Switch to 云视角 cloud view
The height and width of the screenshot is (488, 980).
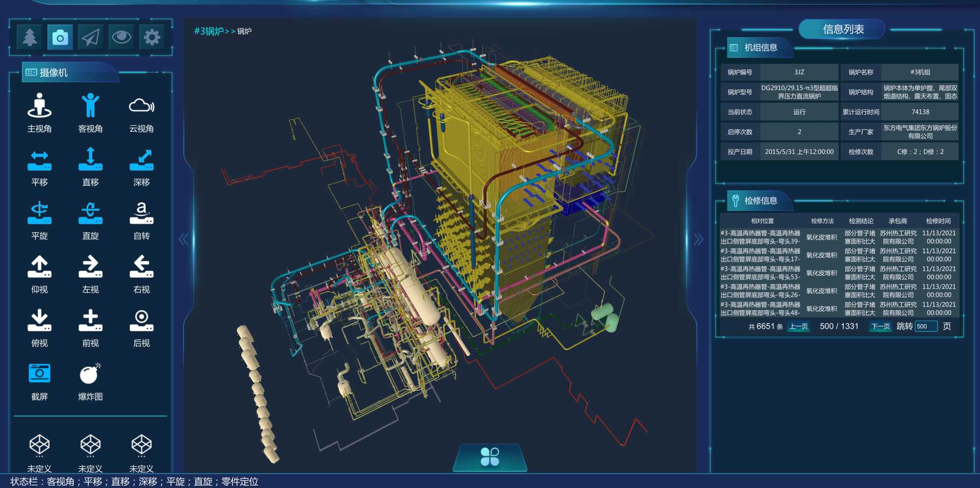click(x=141, y=106)
